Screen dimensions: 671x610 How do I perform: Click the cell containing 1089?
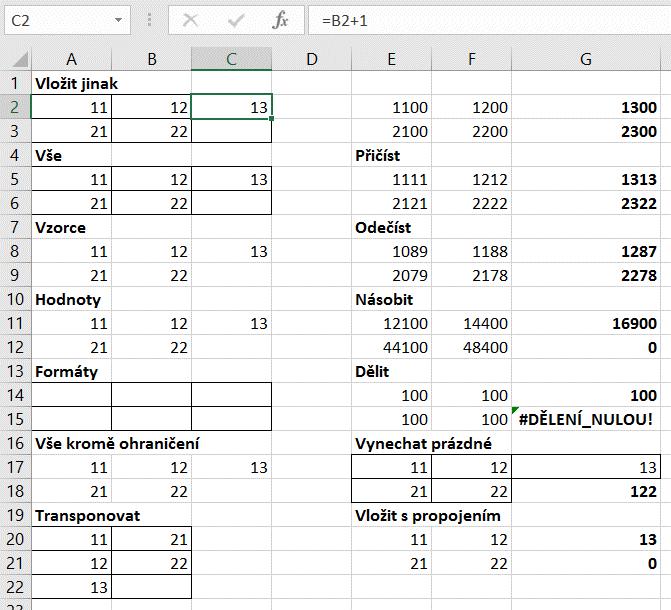coord(392,251)
